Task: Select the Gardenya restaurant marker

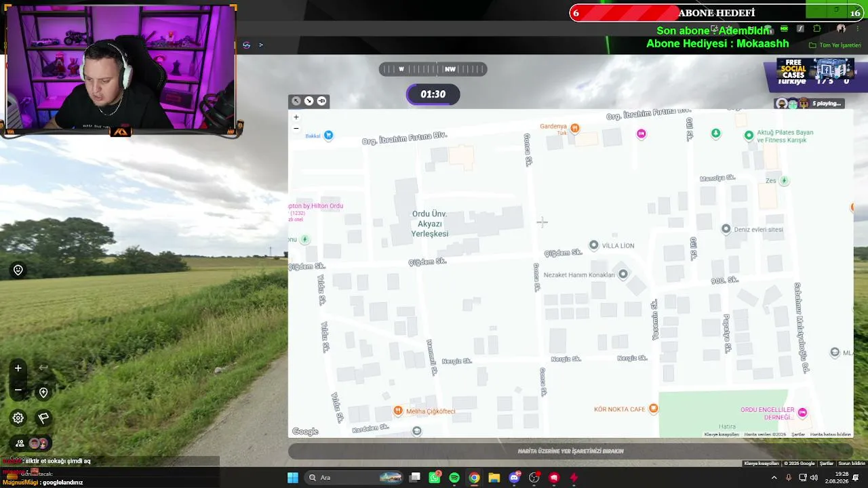Action: pyautogui.click(x=575, y=127)
